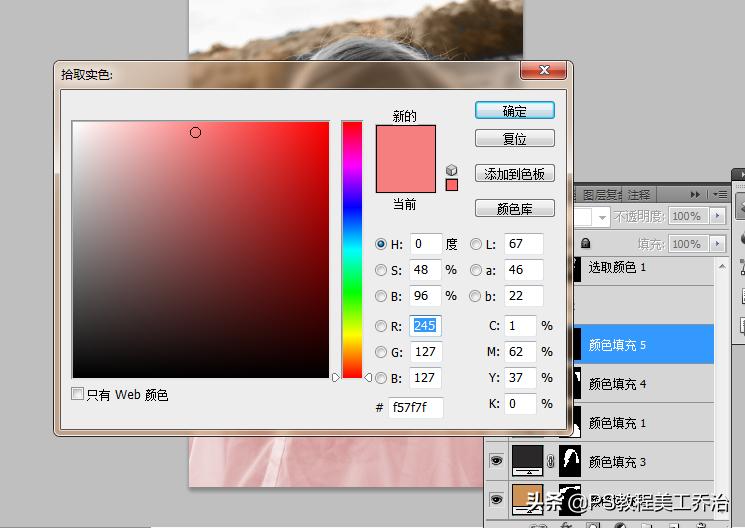Click the hex color field f57f7f
This screenshot has width=745, height=528.
416,407
